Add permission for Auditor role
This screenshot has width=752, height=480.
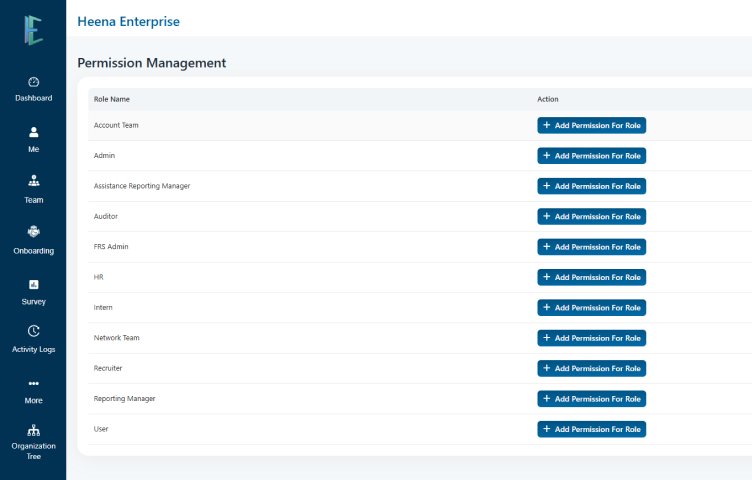pos(591,216)
